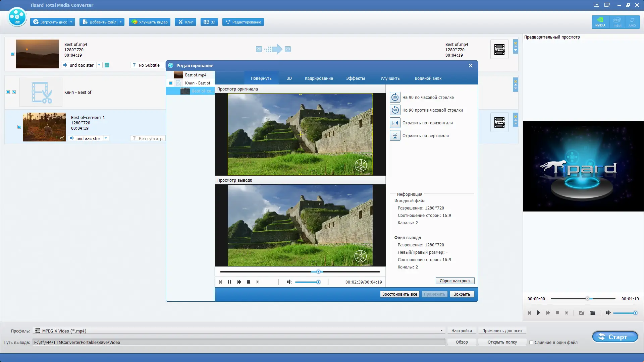Open the Профиль format dropdown
This screenshot has height=362, width=644.
click(x=441, y=331)
